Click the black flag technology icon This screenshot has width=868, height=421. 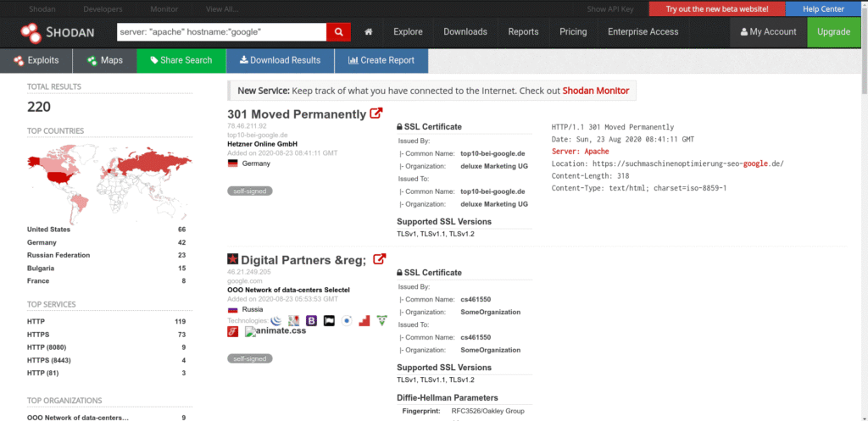click(329, 320)
